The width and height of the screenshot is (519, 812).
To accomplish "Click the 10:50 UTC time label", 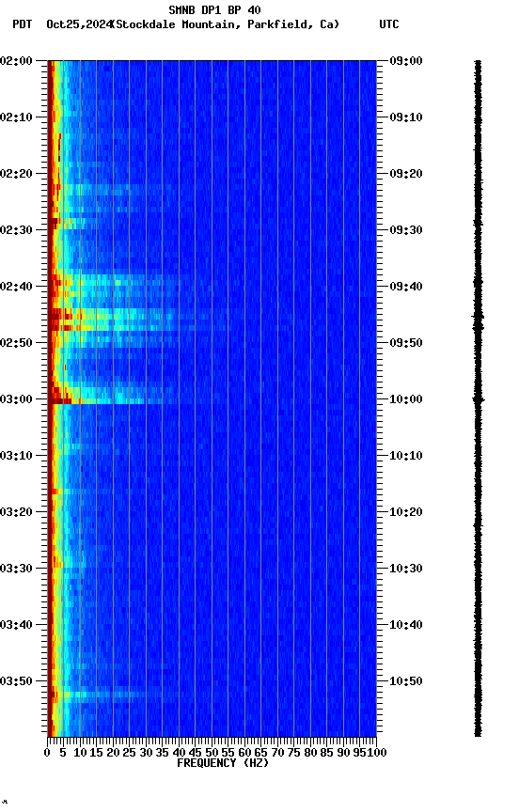I will [406, 681].
